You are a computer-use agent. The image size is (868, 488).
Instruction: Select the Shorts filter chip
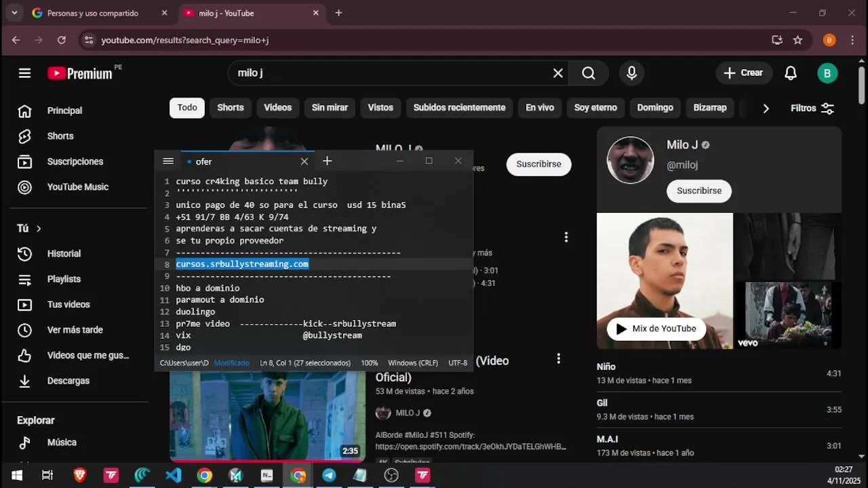point(231,108)
